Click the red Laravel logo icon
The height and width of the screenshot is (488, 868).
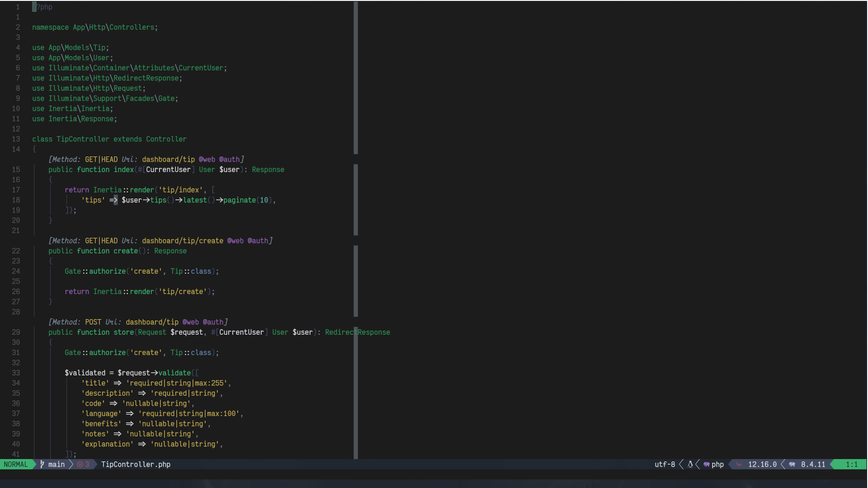click(x=739, y=464)
